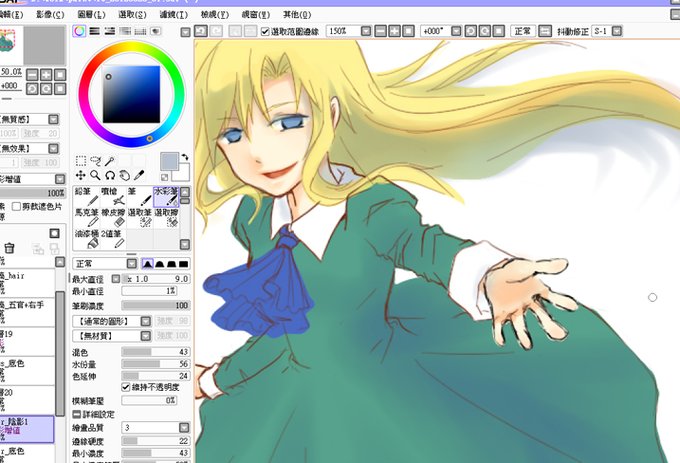Image resolution: width=680 pixels, height=463 pixels.
Task: Select the sharpest brush edge shape
Action: [147, 264]
